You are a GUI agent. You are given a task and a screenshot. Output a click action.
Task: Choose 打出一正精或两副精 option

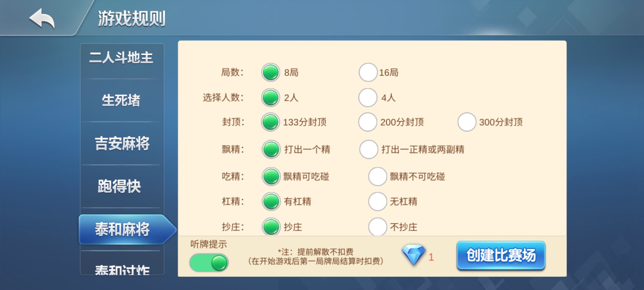(368, 149)
